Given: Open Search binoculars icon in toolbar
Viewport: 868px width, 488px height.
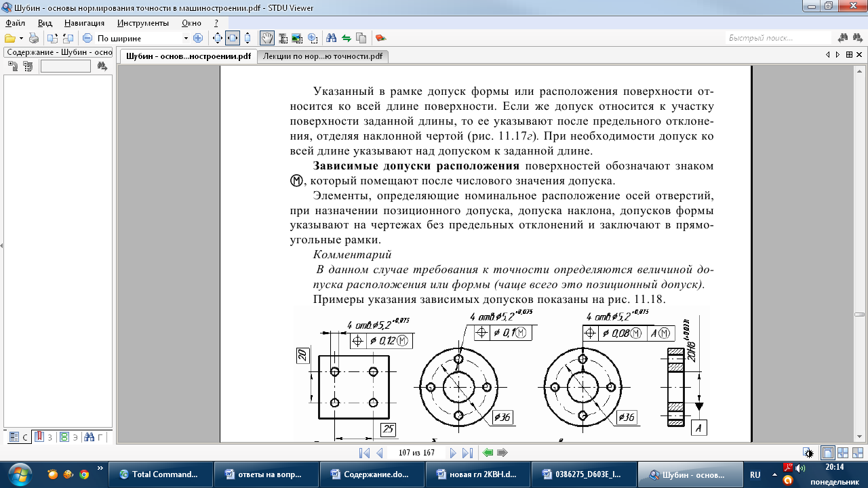Looking at the screenshot, I should coord(332,38).
